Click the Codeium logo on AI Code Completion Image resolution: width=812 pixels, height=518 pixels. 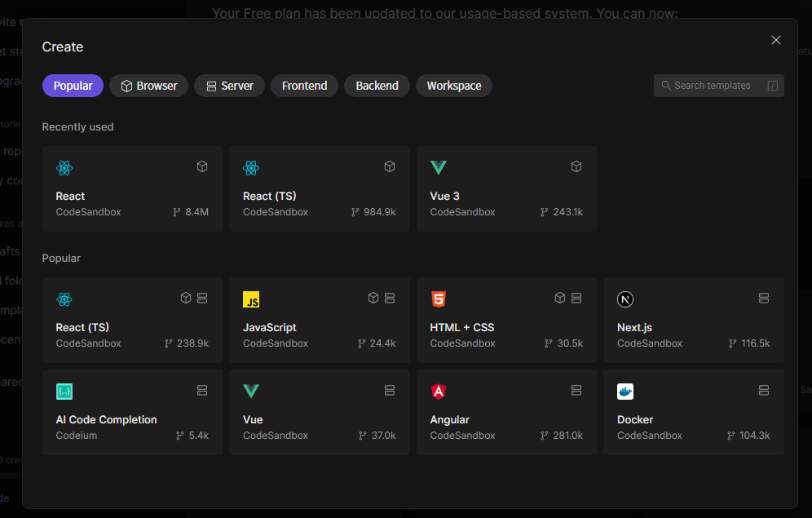(x=64, y=391)
